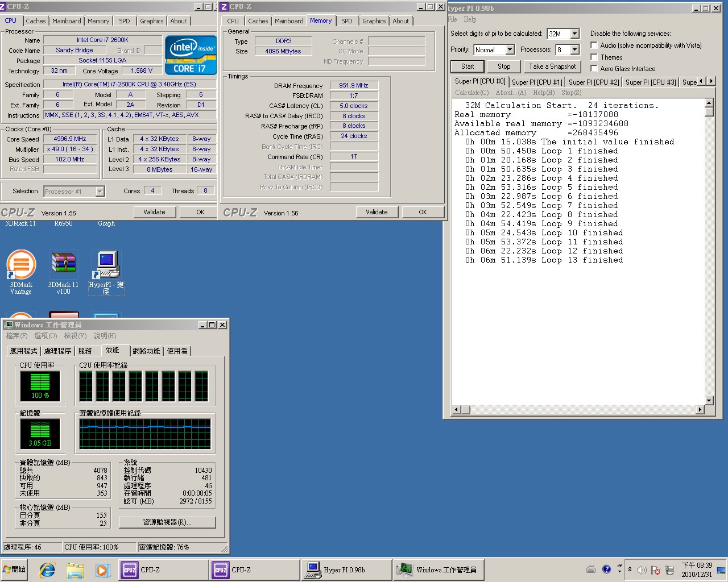Open 檢視(V) menu in Task Manager
Image resolution: width=728 pixels, height=582 pixels.
[75, 336]
